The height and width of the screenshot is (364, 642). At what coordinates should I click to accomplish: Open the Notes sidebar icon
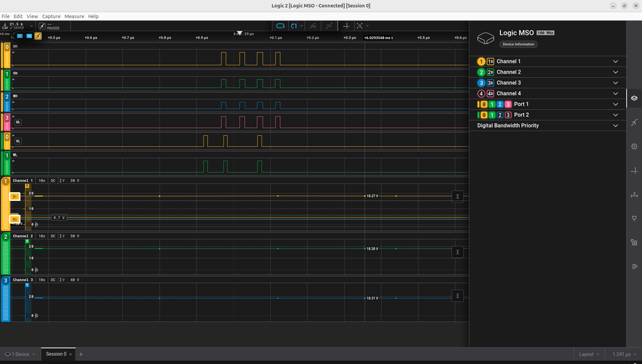point(634,266)
